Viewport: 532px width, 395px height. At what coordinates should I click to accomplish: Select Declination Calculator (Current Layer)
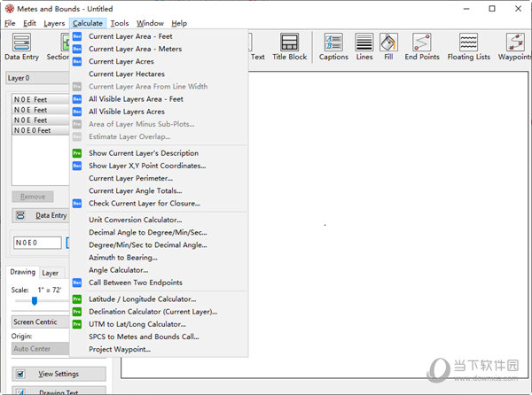click(x=159, y=312)
